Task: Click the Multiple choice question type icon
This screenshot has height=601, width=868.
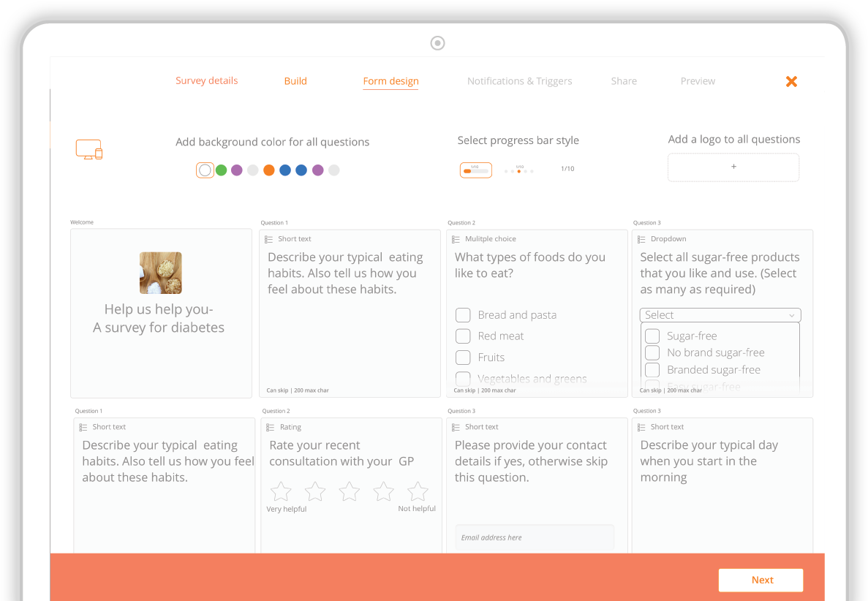Action: (456, 239)
